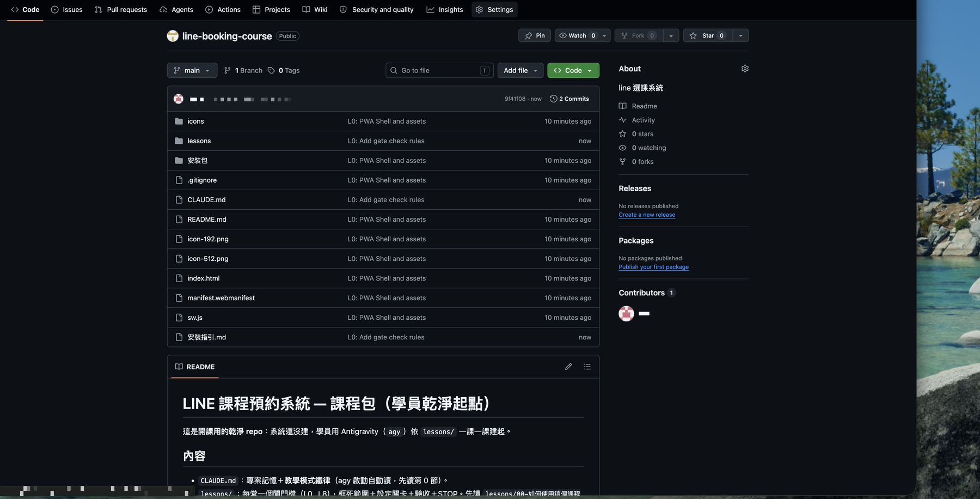Open commit message in index.html row

point(387,278)
